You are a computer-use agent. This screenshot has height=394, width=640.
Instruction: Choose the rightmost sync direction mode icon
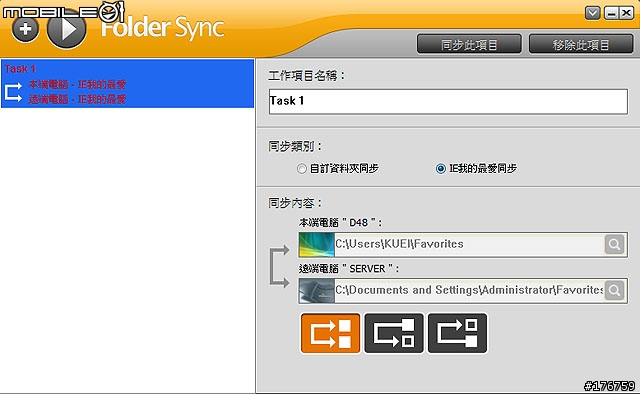457,333
